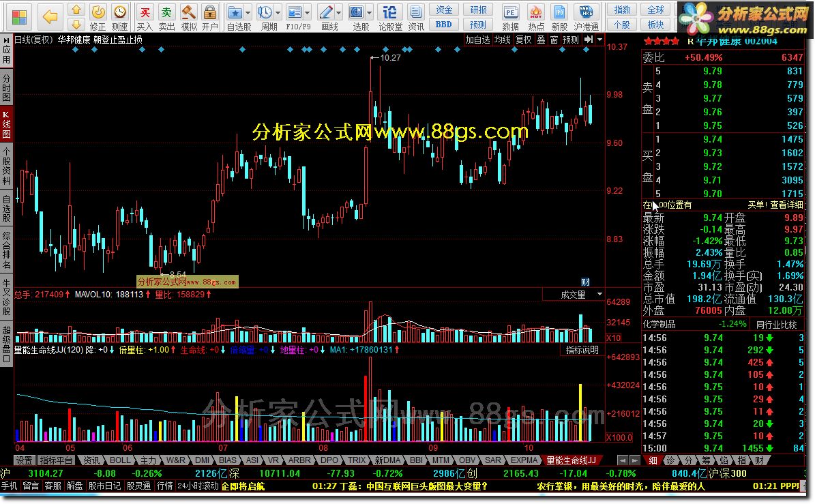
Task: Expand the F10/F9 dropdown arrow
Action: [x=308, y=12]
